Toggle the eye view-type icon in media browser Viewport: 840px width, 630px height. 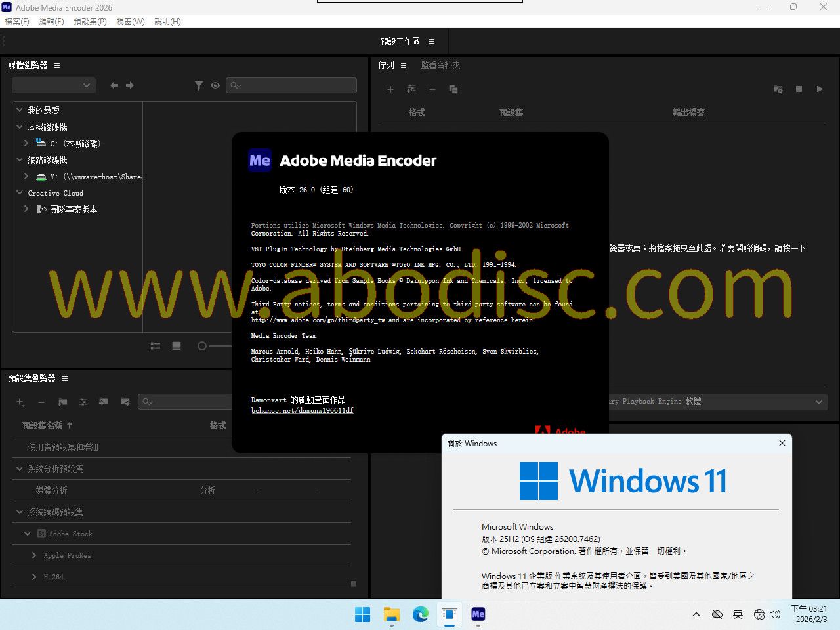tap(215, 85)
